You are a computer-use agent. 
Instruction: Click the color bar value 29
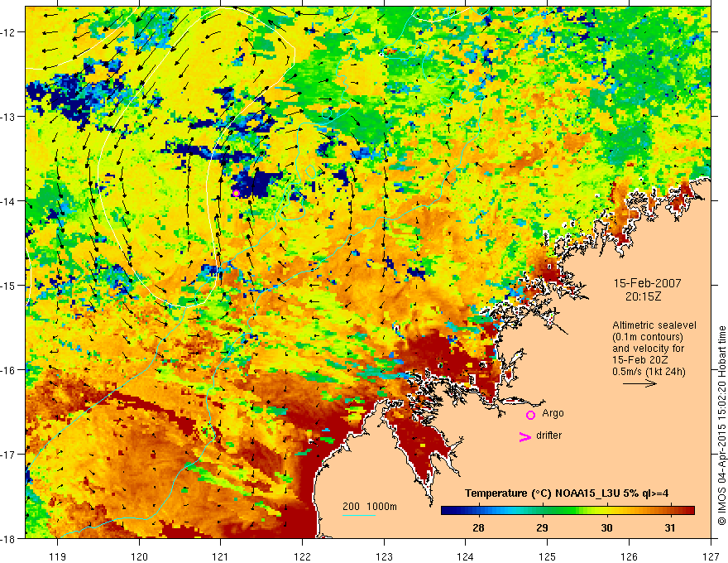click(542, 527)
